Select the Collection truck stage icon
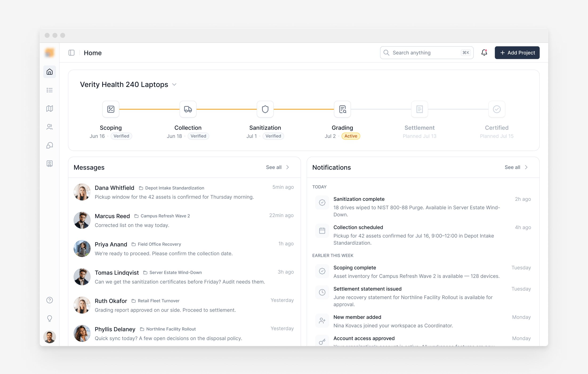The height and width of the screenshot is (374, 588). [x=188, y=109]
